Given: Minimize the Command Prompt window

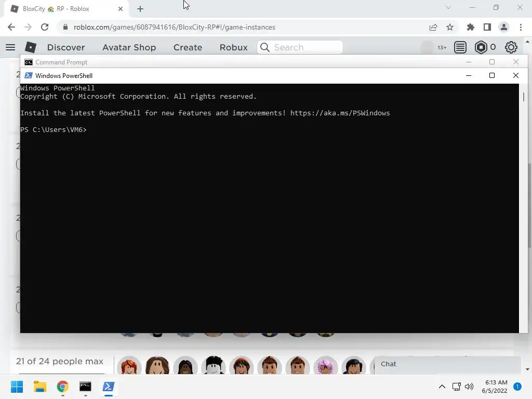Looking at the screenshot, I should point(469,62).
